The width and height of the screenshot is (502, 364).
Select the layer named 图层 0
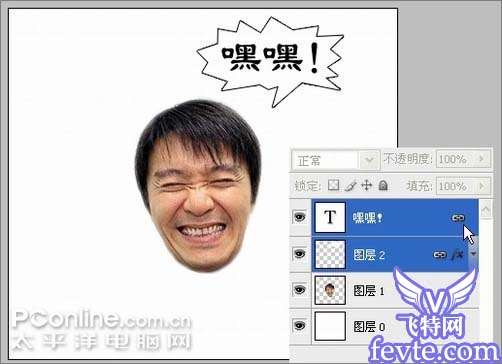(369, 326)
